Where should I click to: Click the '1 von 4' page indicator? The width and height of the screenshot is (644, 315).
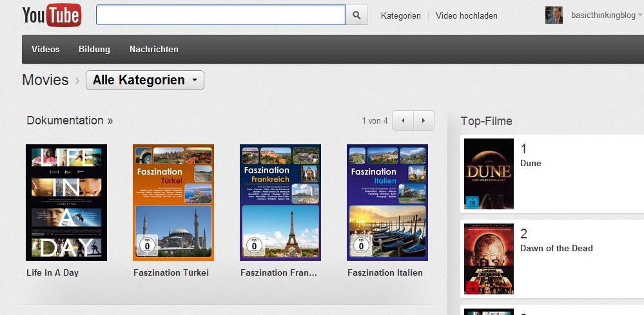point(375,121)
